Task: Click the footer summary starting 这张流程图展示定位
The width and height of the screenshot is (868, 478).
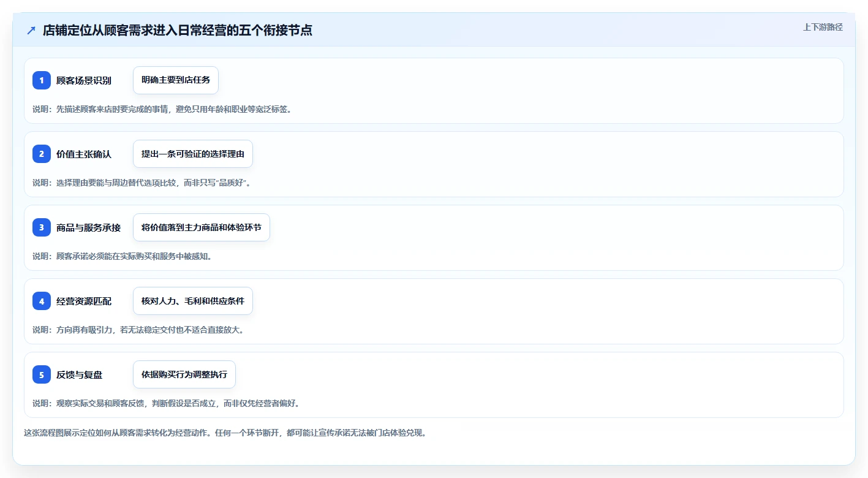Action: tap(225, 433)
